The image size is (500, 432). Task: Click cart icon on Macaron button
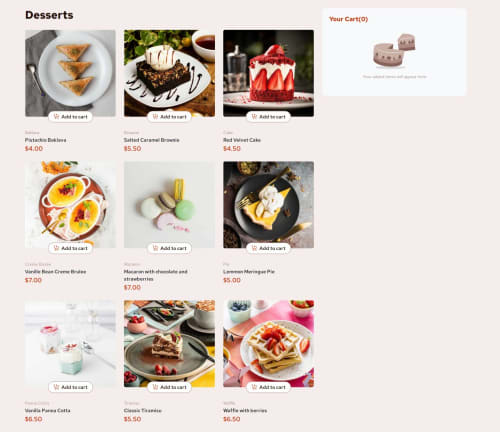tap(155, 248)
